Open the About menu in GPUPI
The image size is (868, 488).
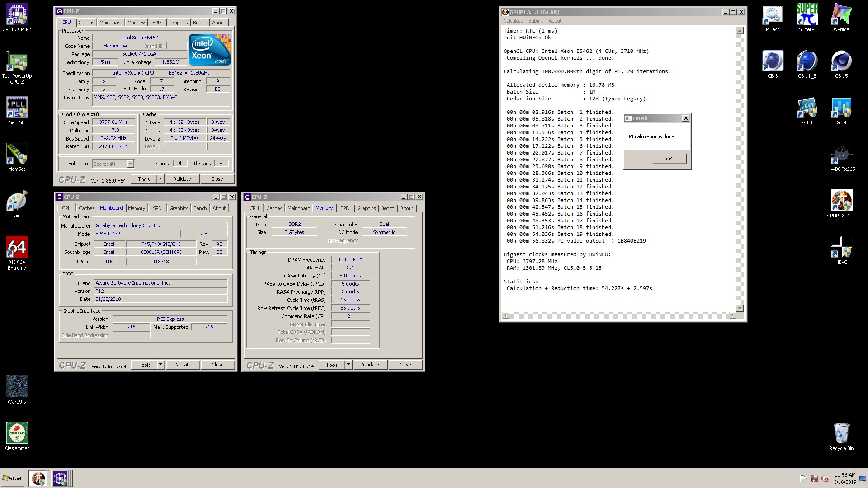(555, 21)
